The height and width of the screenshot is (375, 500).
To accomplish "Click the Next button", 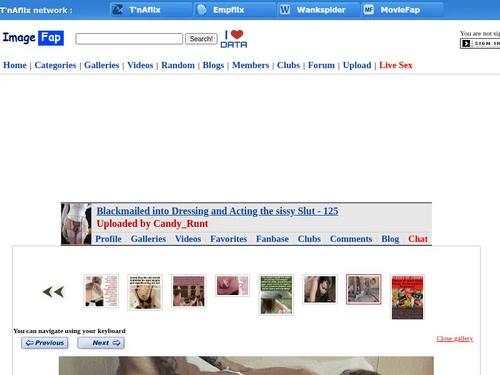I will (101, 343).
